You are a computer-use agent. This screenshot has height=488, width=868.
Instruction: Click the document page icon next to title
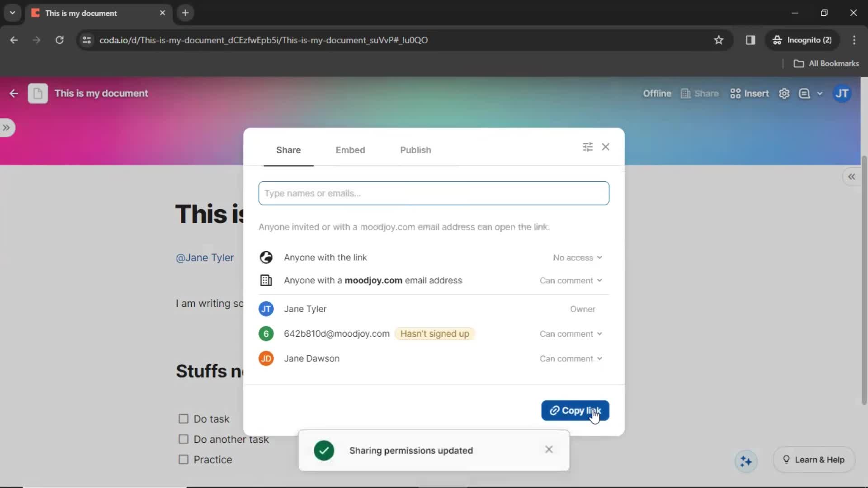pos(38,94)
